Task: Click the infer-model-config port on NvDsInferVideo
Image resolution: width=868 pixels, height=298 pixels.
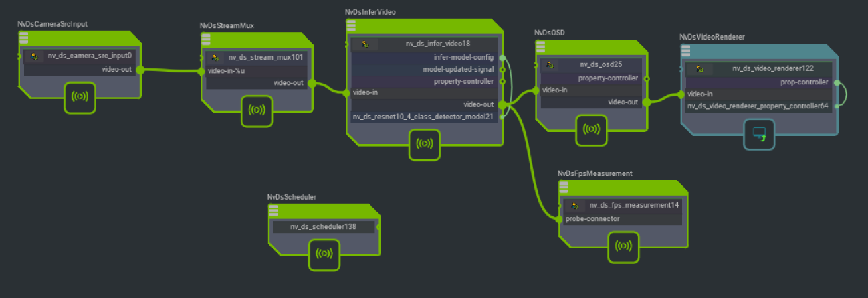Action: click(x=502, y=58)
